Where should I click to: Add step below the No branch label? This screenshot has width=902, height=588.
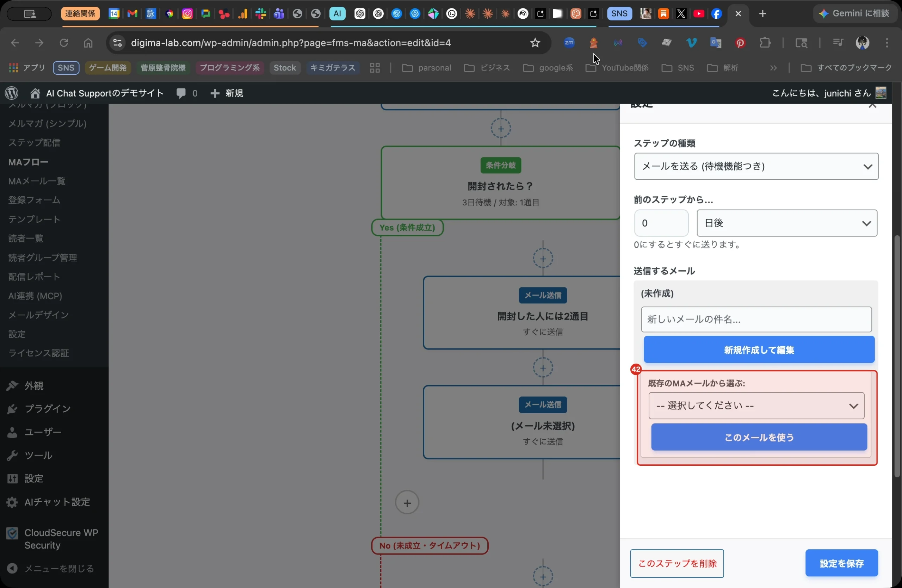click(x=543, y=577)
